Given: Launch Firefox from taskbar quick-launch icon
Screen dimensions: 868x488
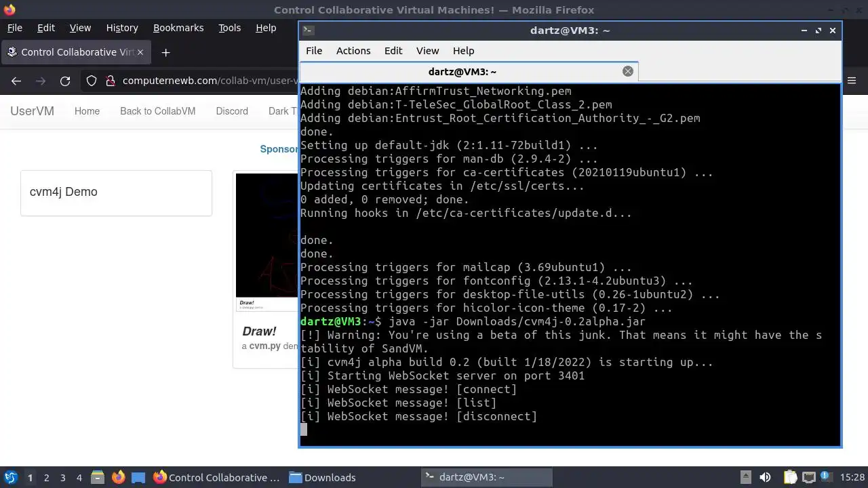Looking at the screenshot, I should tap(118, 477).
